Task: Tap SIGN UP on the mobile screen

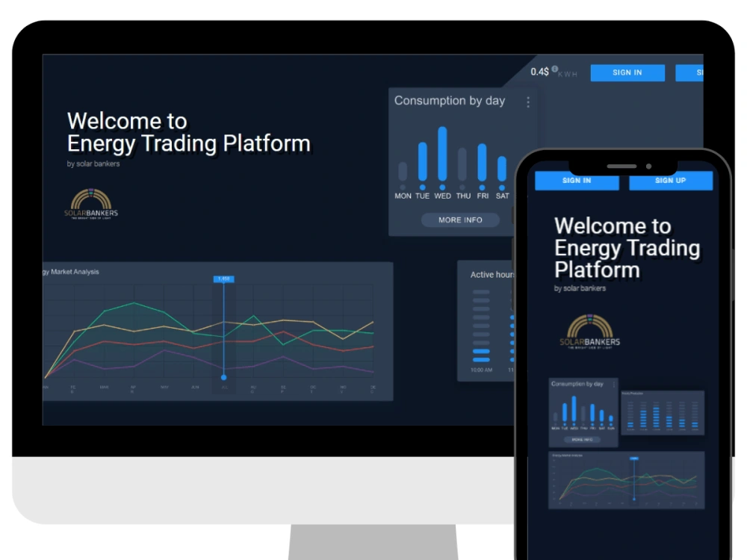Action: pyautogui.click(x=670, y=180)
